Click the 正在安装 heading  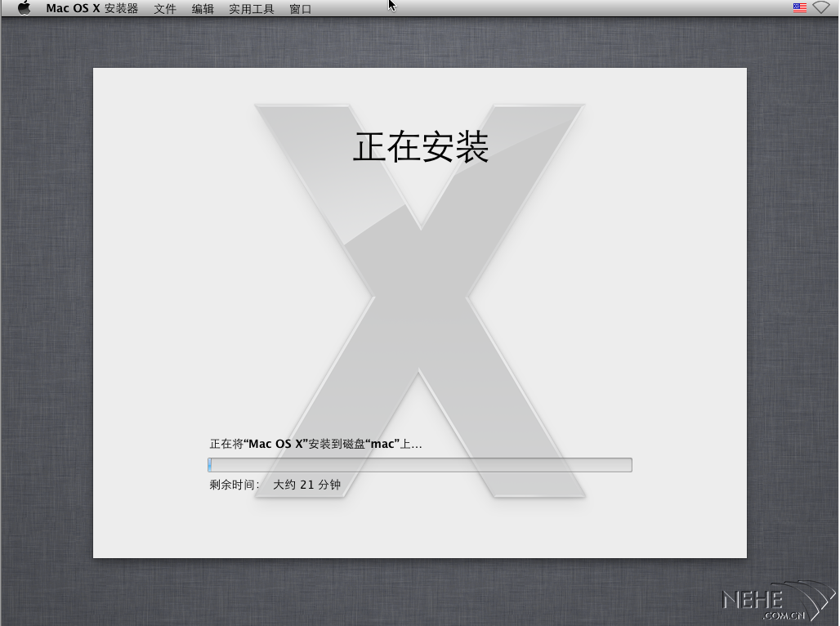[x=421, y=147]
